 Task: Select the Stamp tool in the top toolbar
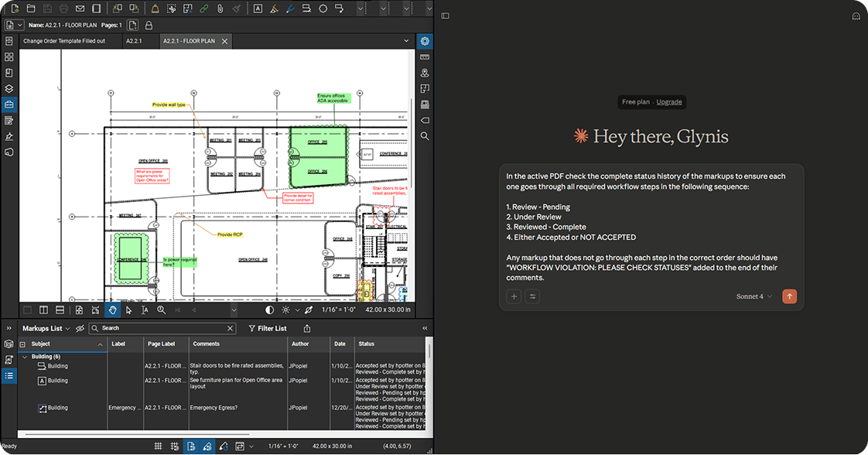pos(155,9)
